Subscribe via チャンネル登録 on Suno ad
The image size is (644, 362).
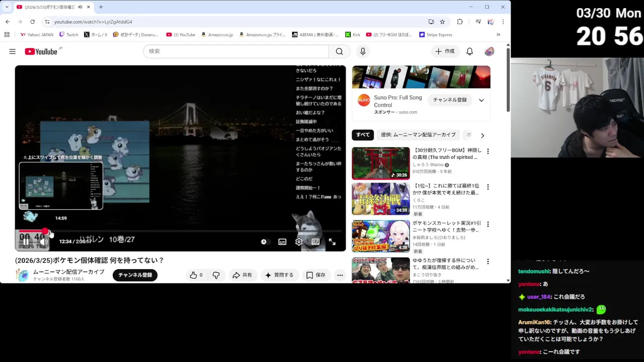click(x=450, y=100)
